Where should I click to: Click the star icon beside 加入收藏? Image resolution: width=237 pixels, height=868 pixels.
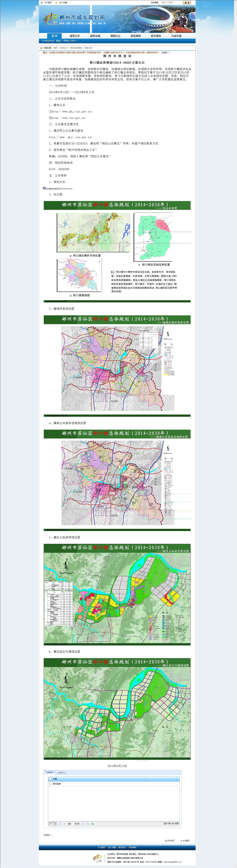click(x=56, y=2)
